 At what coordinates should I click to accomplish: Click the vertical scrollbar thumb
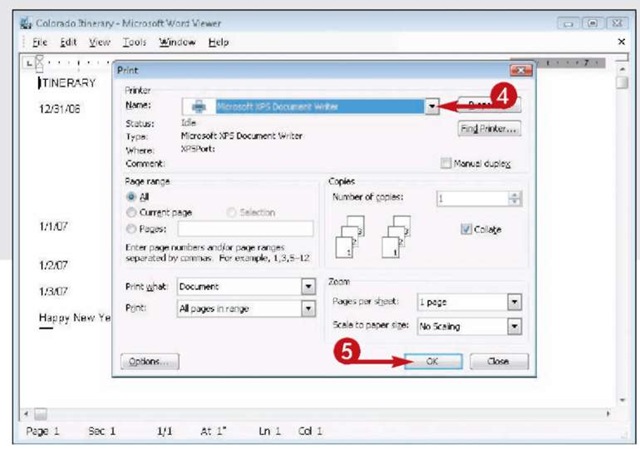(622, 82)
